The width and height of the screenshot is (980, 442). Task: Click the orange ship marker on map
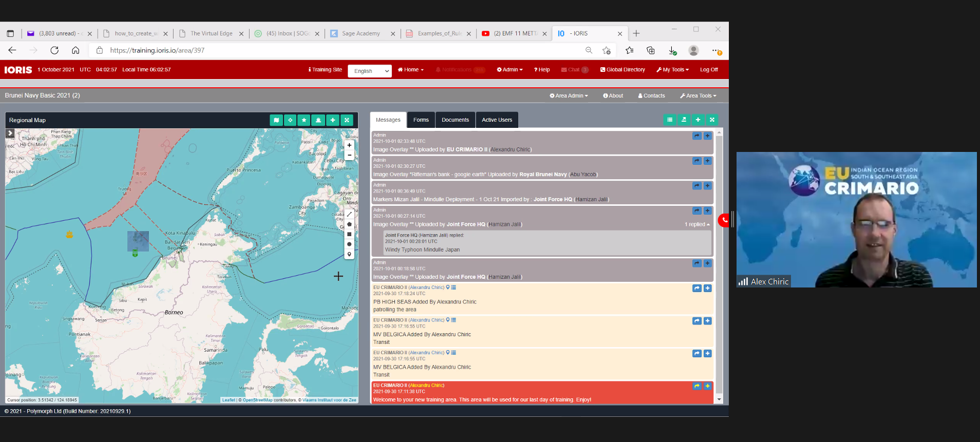click(69, 235)
